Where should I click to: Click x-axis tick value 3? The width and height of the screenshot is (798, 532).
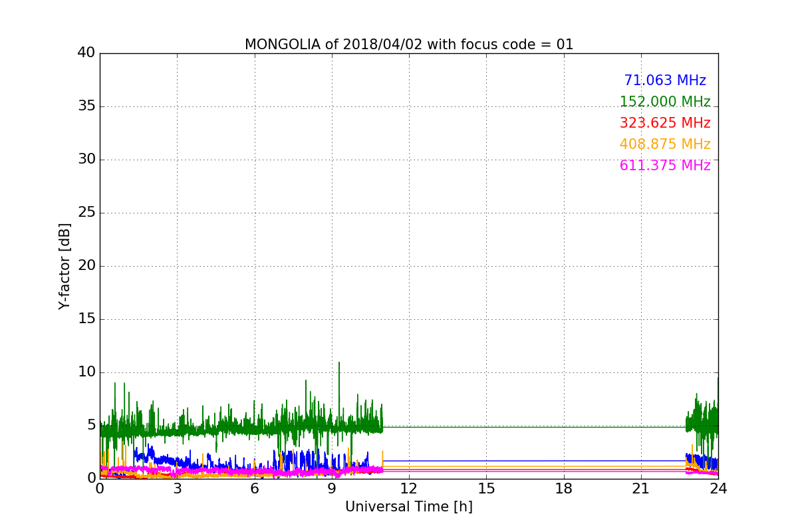pos(177,489)
